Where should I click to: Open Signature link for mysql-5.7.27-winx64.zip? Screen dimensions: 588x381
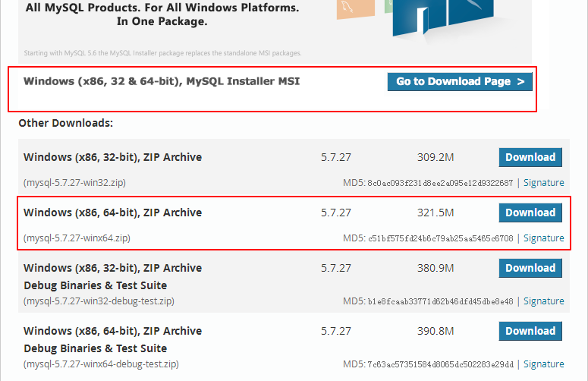pyautogui.click(x=544, y=238)
